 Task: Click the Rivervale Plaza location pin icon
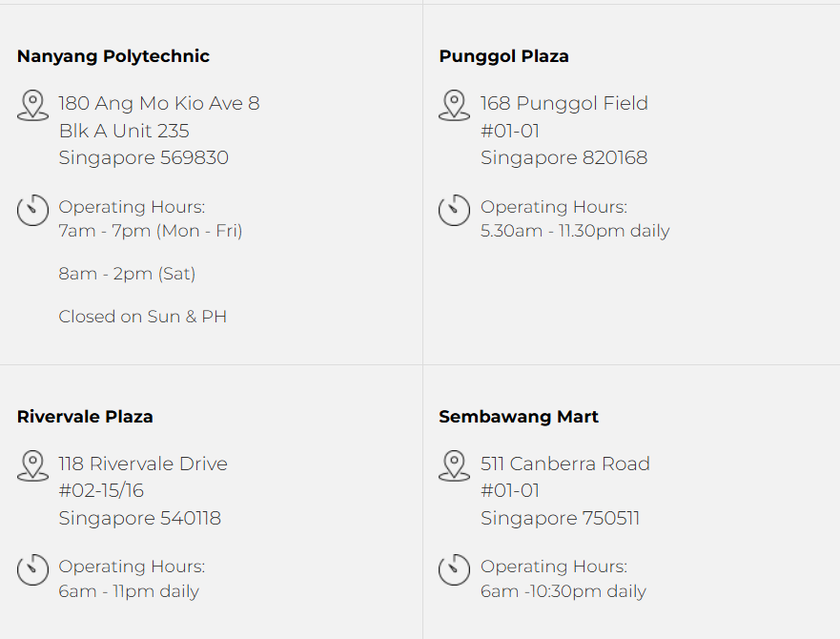[32, 465]
